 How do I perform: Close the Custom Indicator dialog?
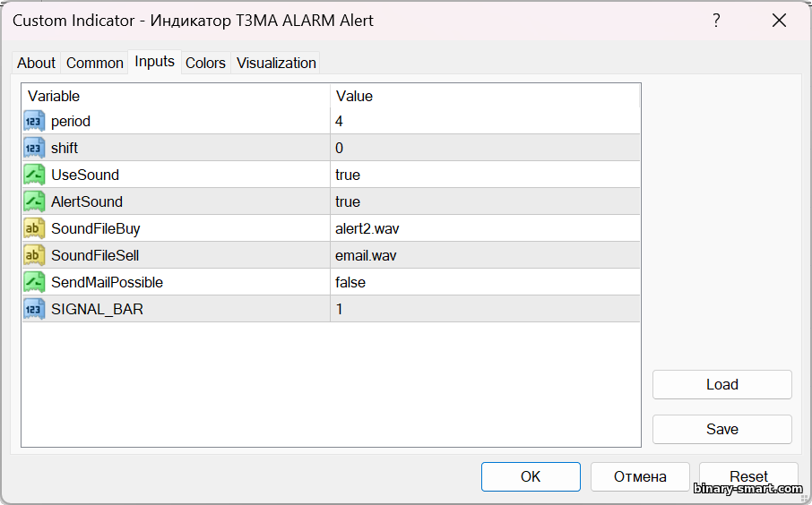click(x=779, y=21)
